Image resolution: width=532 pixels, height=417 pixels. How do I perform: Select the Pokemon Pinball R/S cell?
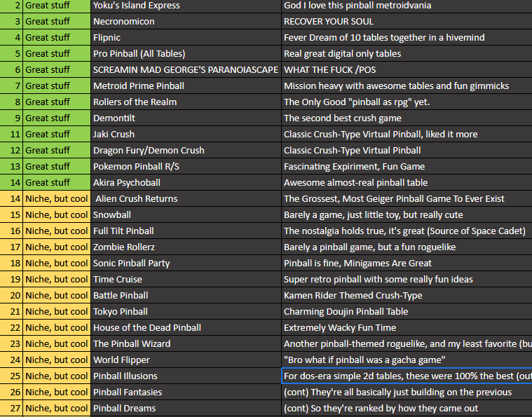[x=186, y=167]
